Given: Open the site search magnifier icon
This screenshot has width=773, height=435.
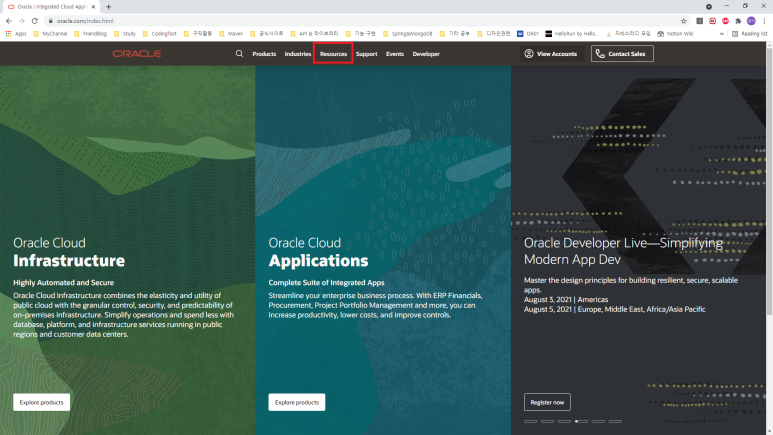Looking at the screenshot, I should click(239, 53).
